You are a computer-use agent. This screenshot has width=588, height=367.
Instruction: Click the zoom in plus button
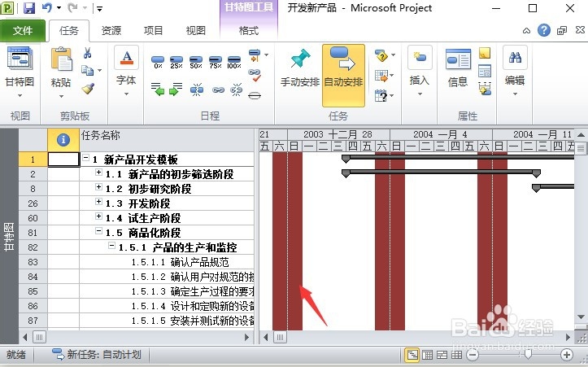tap(567, 355)
